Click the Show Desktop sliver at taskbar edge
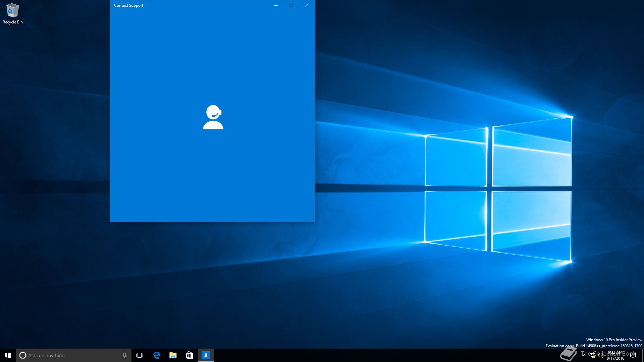This screenshot has width=644, height=362. tap(643, 355)
